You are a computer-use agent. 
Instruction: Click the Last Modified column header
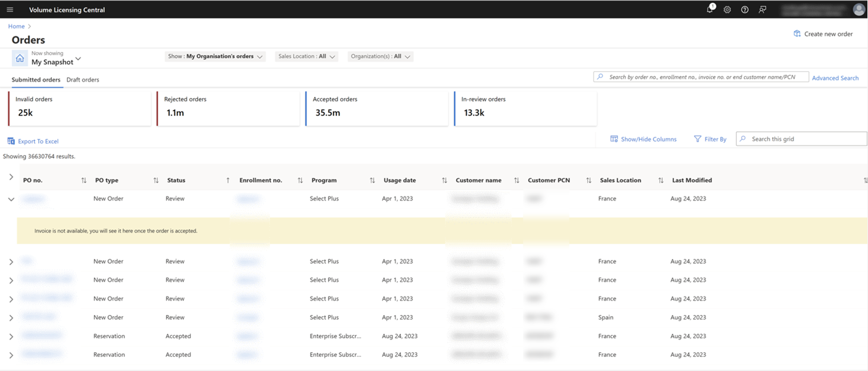(692, 180)
